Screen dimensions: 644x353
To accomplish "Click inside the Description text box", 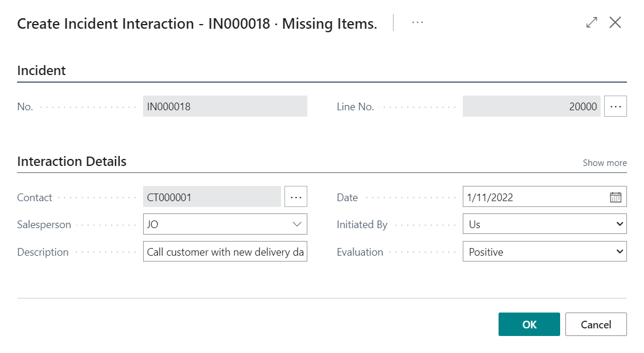I will pyautogui.click(x=225, y=252).
